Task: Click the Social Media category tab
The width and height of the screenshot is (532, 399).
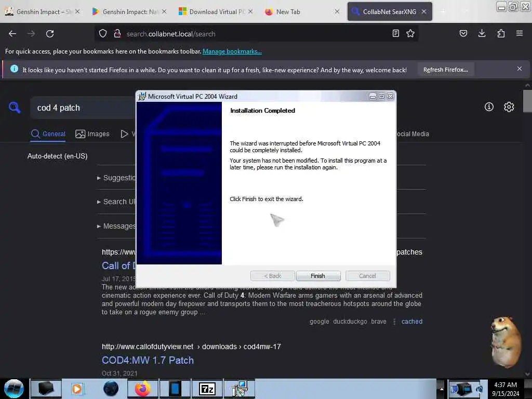Action: (413, 134)
